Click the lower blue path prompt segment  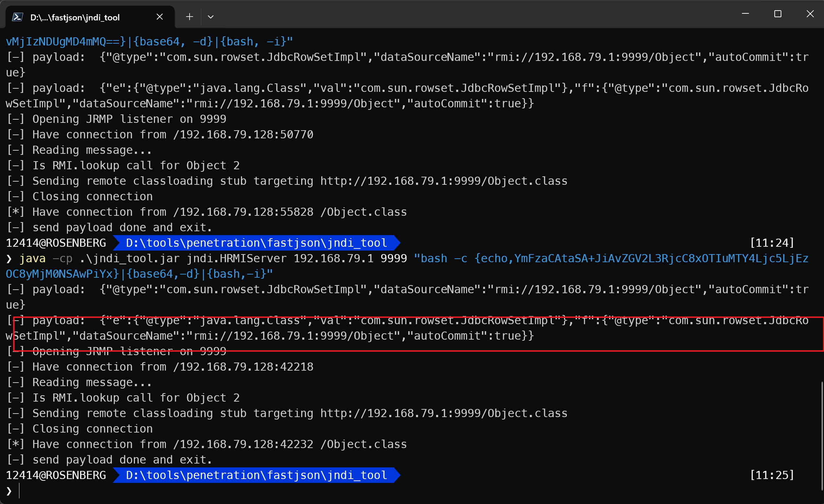pos(256,475)
